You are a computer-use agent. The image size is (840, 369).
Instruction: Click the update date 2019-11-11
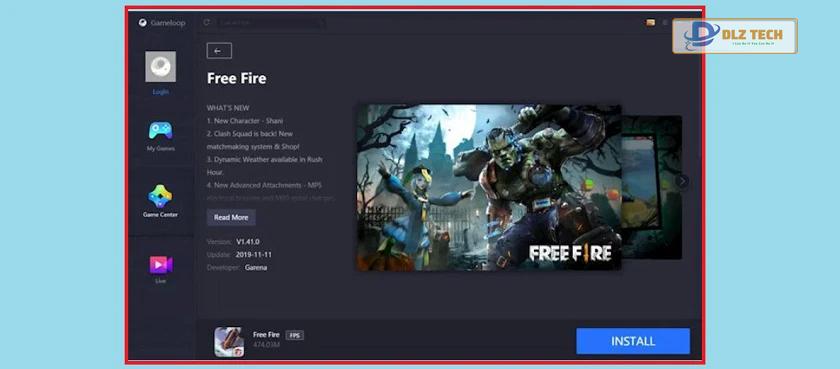pos(253,254)
